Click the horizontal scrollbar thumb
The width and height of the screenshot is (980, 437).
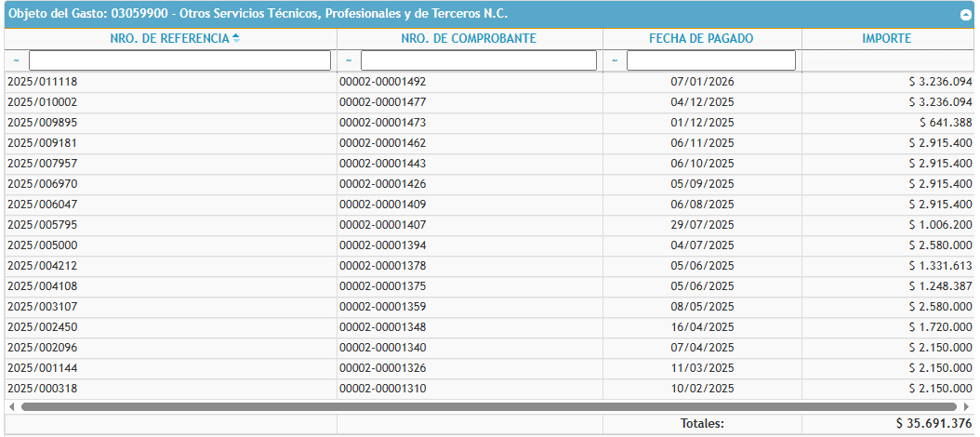tap(488, 406)
